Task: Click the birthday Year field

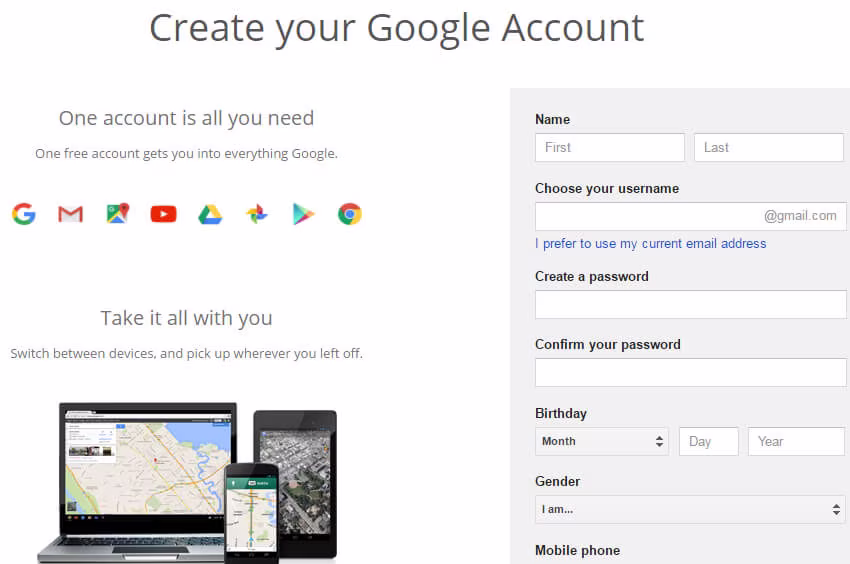Action: [x=796, y=441]
